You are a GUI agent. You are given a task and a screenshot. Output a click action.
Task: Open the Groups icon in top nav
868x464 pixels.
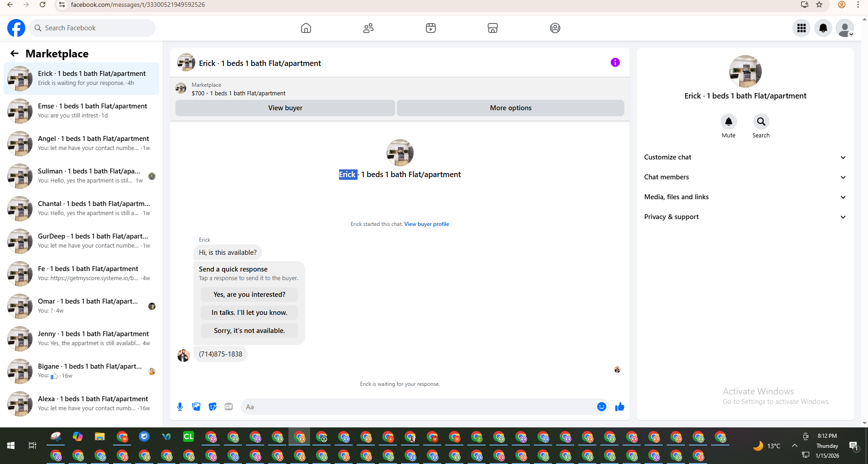click(555, 28)
